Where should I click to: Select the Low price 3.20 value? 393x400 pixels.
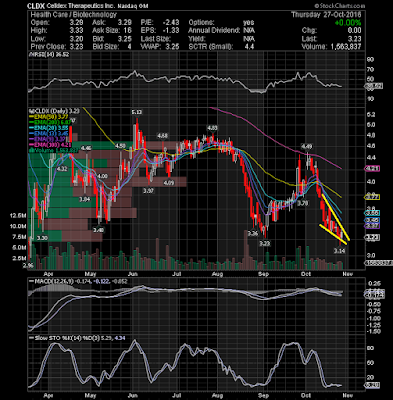coord(76,39)
